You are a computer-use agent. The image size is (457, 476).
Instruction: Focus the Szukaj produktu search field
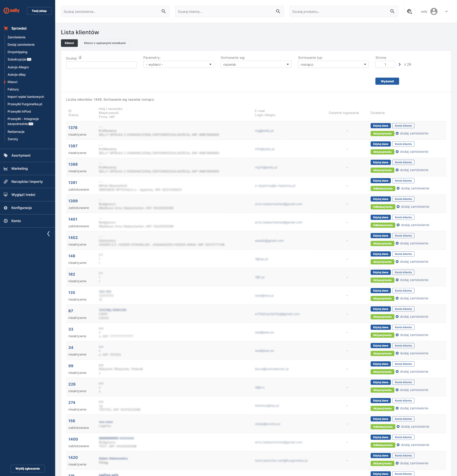tap(344, 11)
